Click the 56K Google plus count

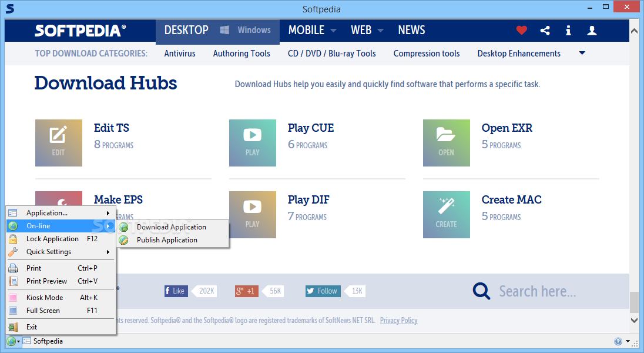pyautogui.click(x=274, y=291)
